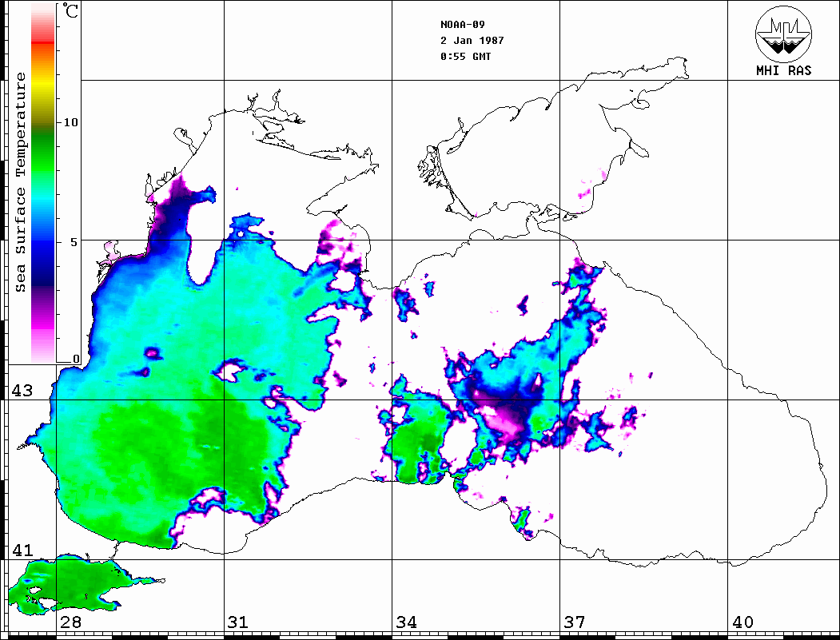Click the longitude label '40'
Image resolution: width=840 pixels, height=640 pixels.
(742, 622)
